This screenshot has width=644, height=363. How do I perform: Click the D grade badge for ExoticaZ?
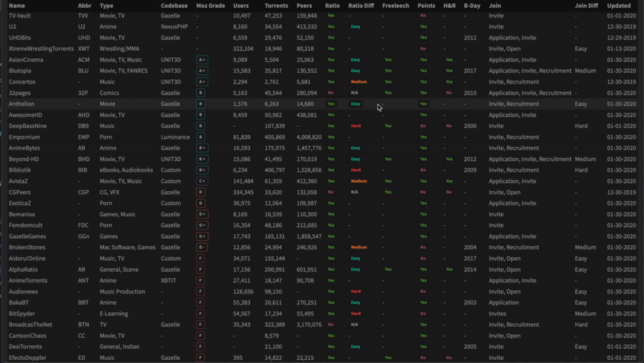(x=200, y=203)
